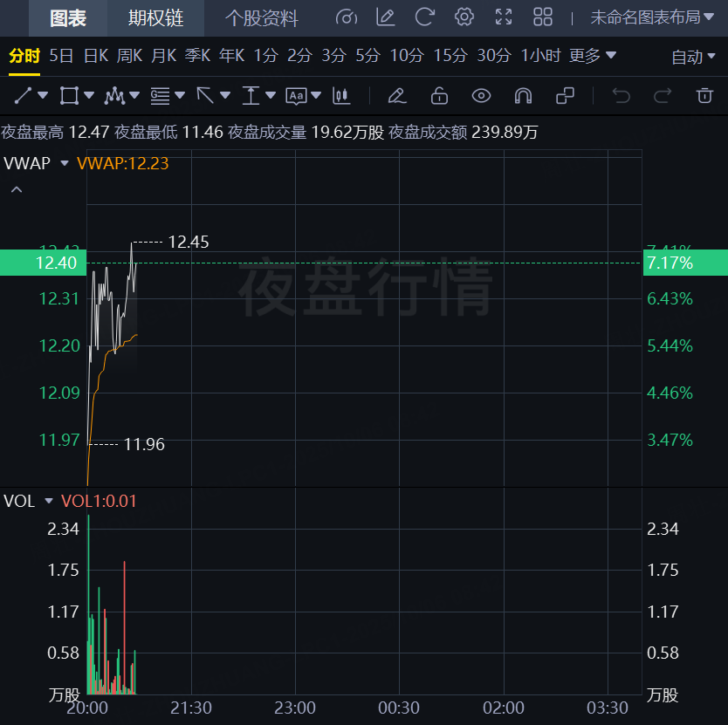The width and height of the screenshot is (728, 725).
Task: Open the speed gauge indicator icon
Action: 347,17
